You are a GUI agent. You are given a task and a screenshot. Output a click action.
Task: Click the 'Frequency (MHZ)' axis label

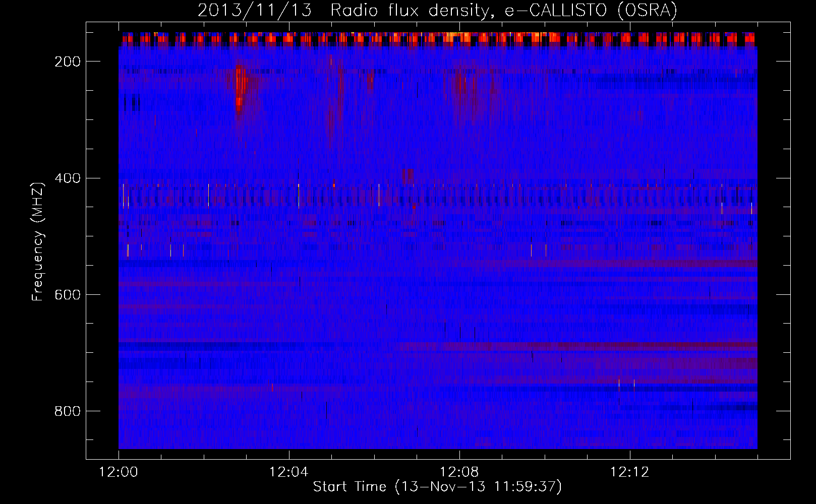click(x=38, y=241)
